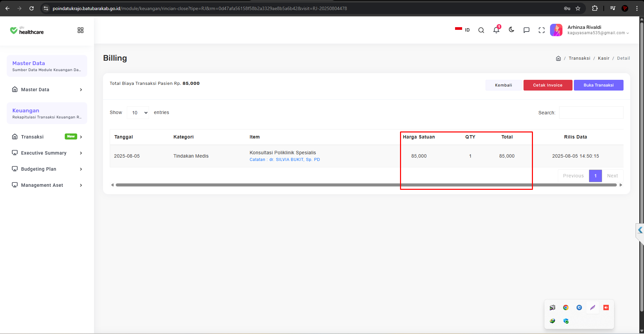Open the user account dropdown by email

point(598,33)
